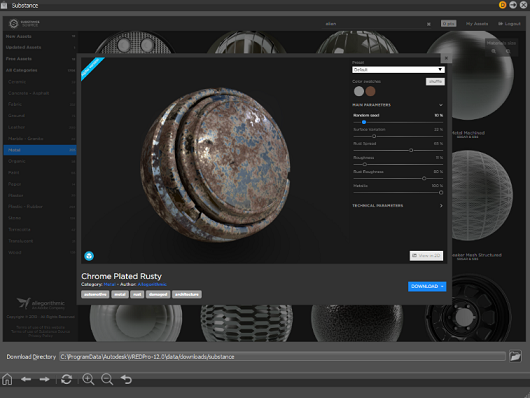The height and width of the screenshot is (398, 532).
Task: Navigate back with the left arrow icon
Action: pos(26,379)
